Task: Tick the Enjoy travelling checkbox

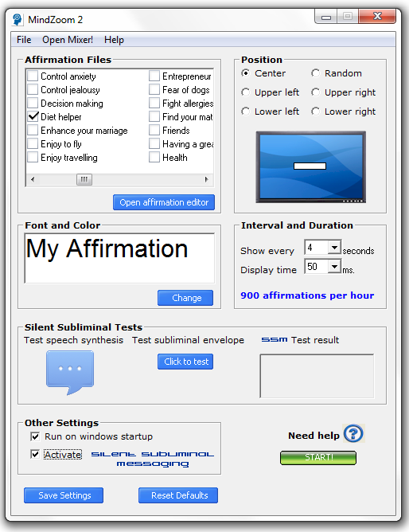Action: pos(33,158)
